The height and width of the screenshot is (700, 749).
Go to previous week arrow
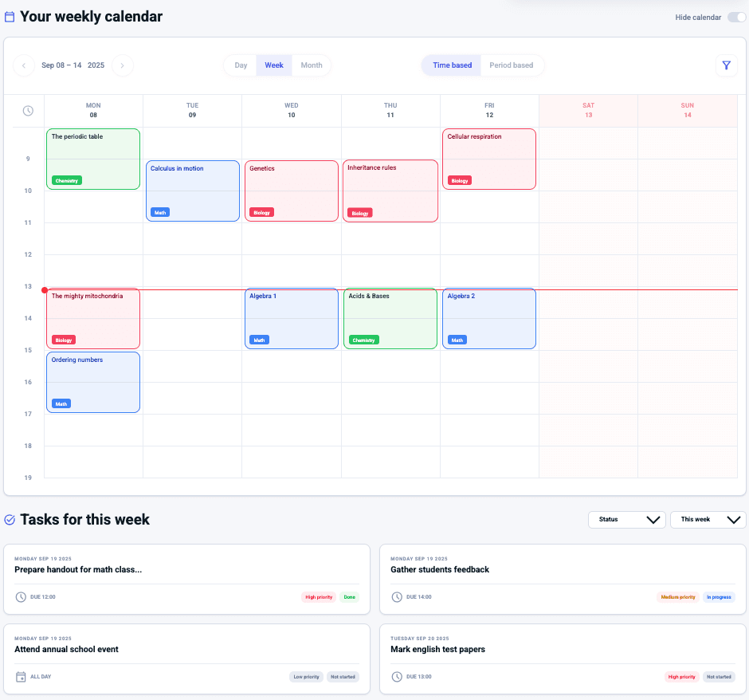(x=24, y=65)
